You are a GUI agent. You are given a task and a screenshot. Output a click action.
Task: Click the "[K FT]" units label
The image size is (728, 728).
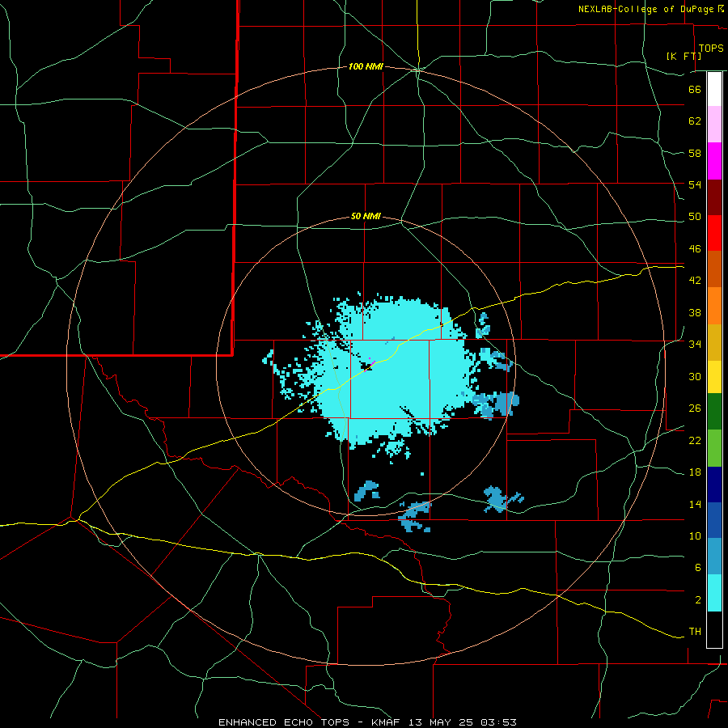tap(684, 56)
